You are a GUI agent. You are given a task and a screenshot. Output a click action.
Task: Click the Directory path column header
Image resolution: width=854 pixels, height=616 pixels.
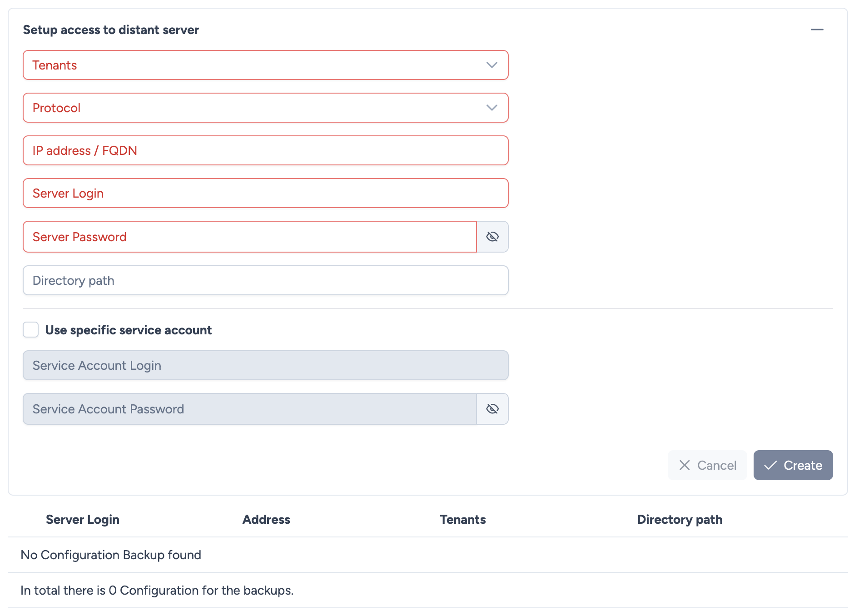click(x=679, y=519)
